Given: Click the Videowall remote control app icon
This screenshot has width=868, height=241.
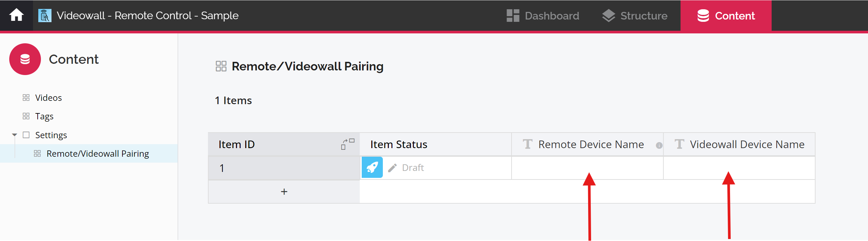Looking at the screenshot, I should tap(45, 16).
